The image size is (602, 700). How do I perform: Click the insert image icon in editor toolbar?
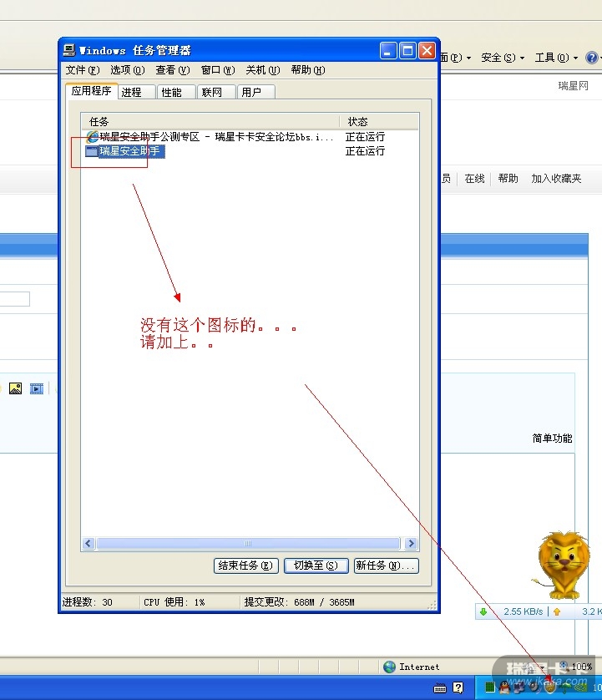coord(16,388)
